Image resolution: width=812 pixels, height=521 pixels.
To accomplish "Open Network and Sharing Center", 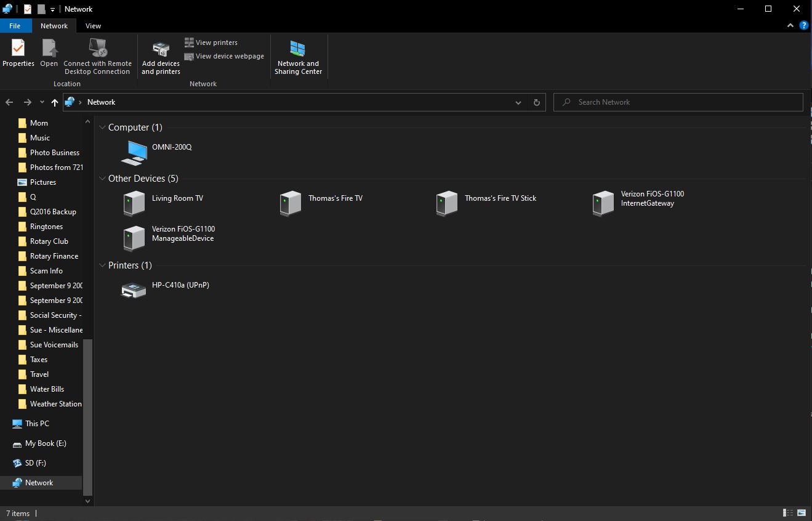I will pyautogui.click(x=298, y=58).
